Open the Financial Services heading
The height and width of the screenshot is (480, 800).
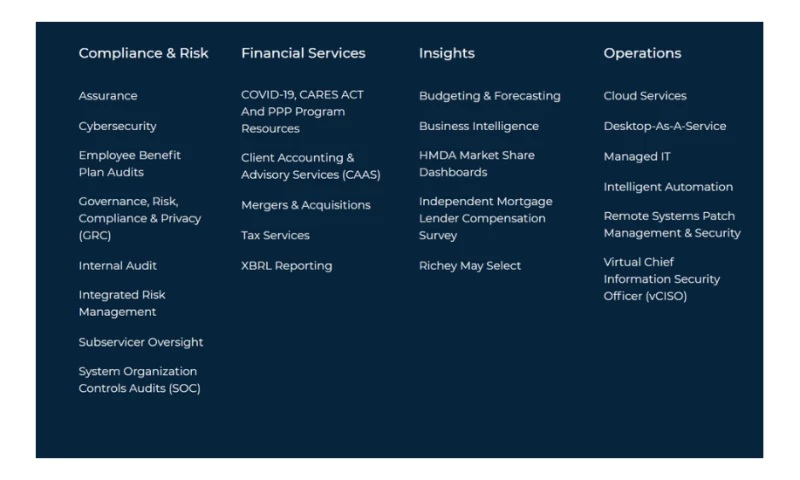[x=303, y=53]
